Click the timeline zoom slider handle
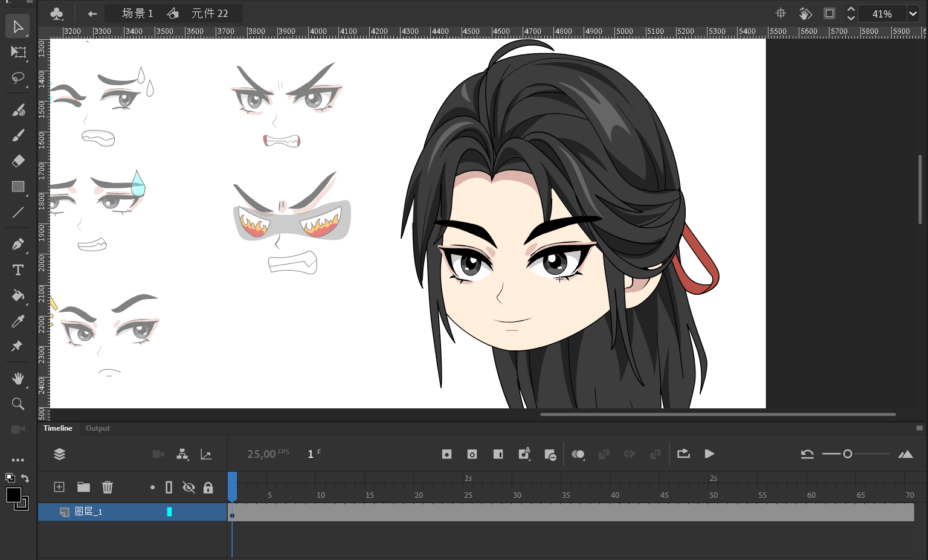This screenshot has width=928, height=560. tap(848, 454)
